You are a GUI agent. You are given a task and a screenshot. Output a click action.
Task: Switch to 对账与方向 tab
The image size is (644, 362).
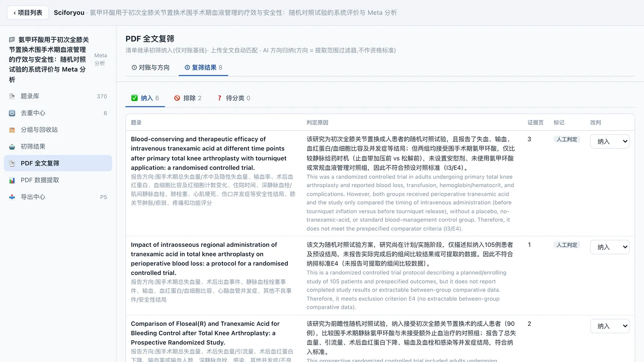pyautogui.click(x=150, y=67)
